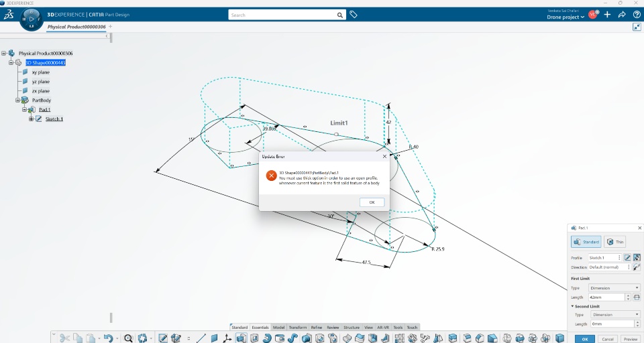Select zx plane in the tree
This screenshot has height=343, width=644.
click(x=41, y=91)
